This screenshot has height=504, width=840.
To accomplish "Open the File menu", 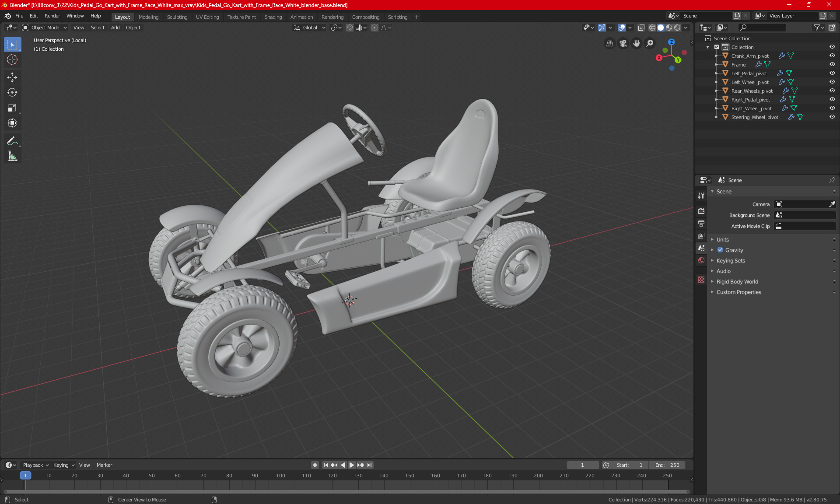I will click(19, 16).
